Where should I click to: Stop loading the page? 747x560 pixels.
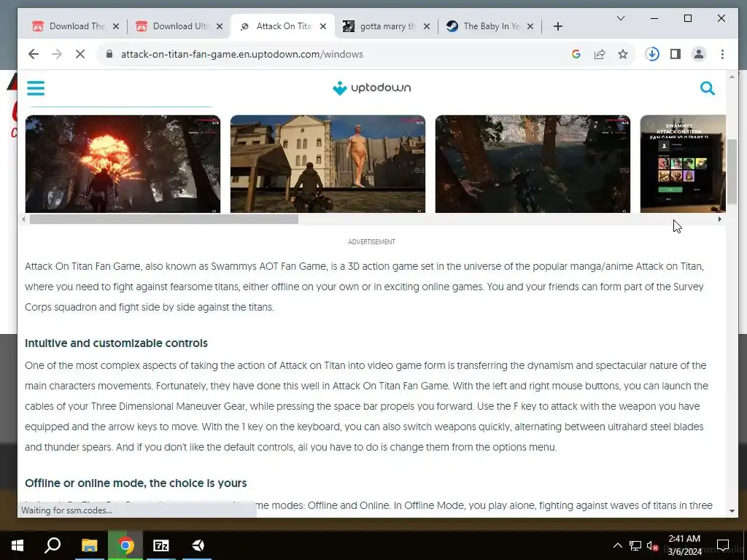(x=80, y=54)
